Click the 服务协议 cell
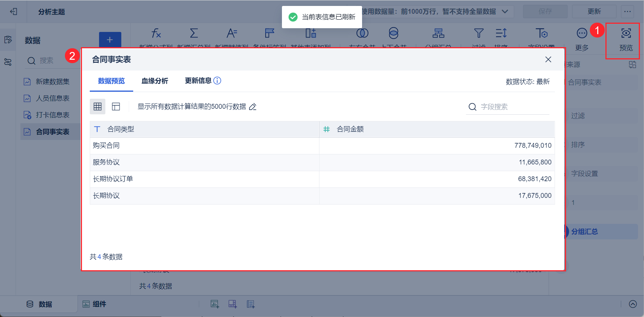Viewport: 644px width, 317px height. (204, 162)
